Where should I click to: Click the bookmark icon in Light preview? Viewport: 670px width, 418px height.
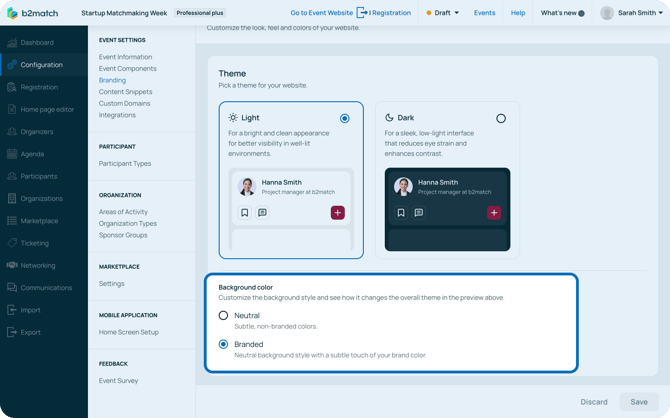[244, 213]
